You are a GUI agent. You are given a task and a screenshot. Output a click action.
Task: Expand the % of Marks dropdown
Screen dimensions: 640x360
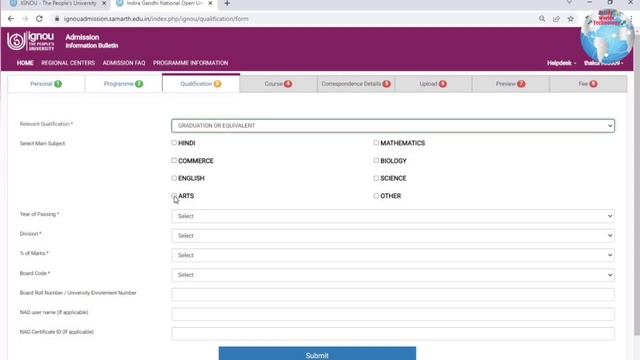click(393, 255)
